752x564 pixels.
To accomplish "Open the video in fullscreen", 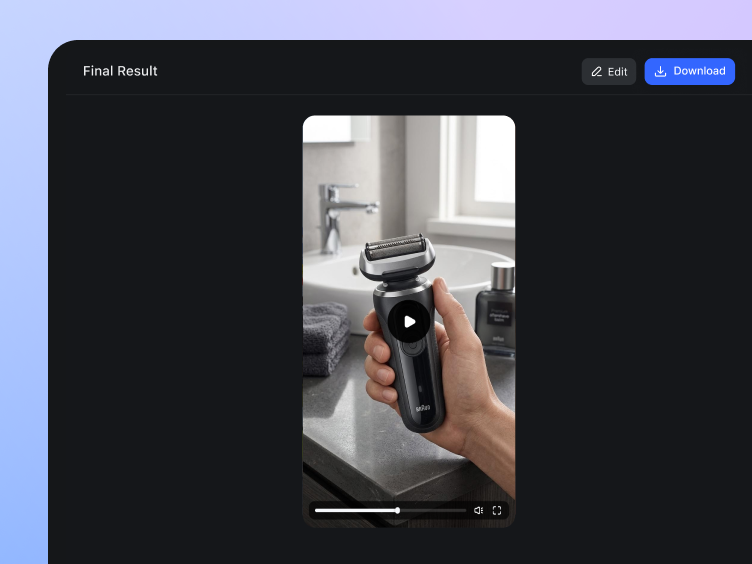I will click(497, 510).
